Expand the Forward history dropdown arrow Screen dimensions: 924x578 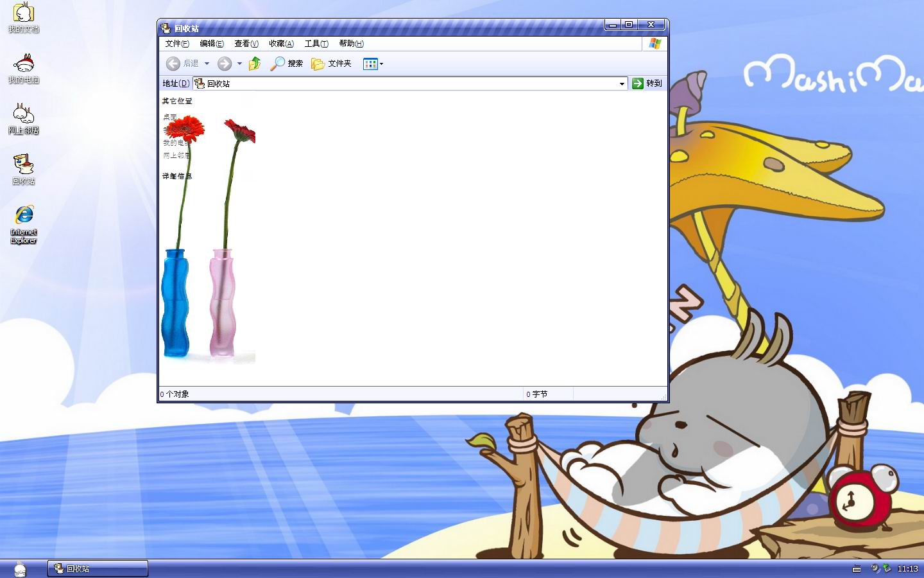pos(239,64)
